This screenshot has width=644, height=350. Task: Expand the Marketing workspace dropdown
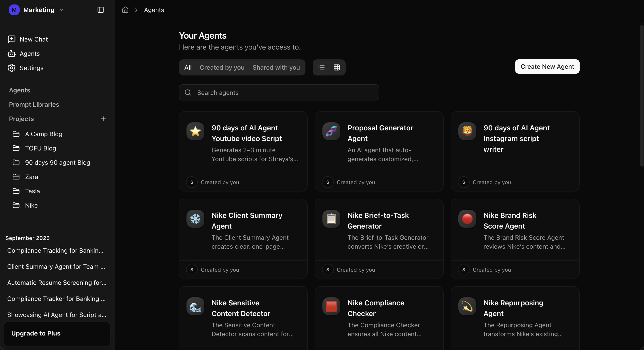[61, 10]
